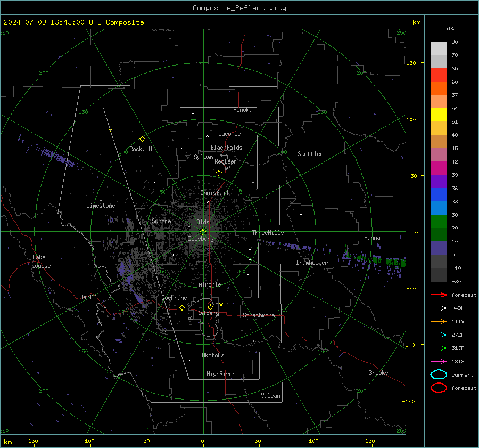
Task: Click the Drumheller city label
Action: point(312,263)
